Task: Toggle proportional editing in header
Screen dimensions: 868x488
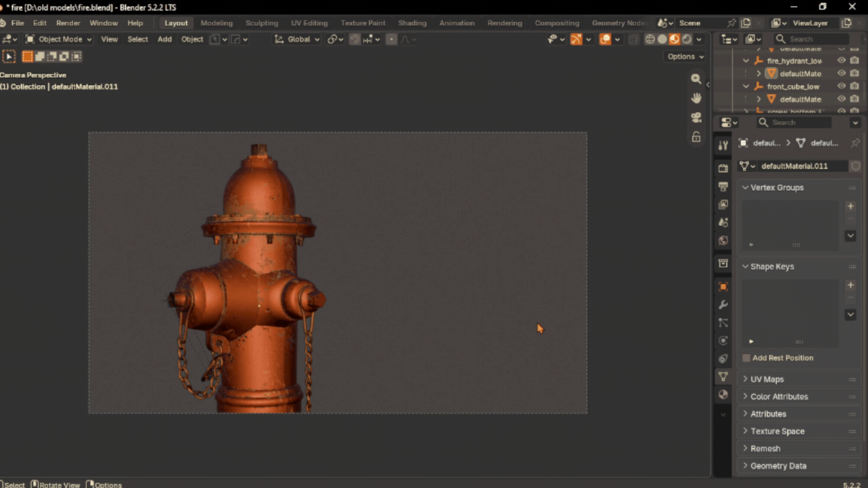Action: (391, 39)
